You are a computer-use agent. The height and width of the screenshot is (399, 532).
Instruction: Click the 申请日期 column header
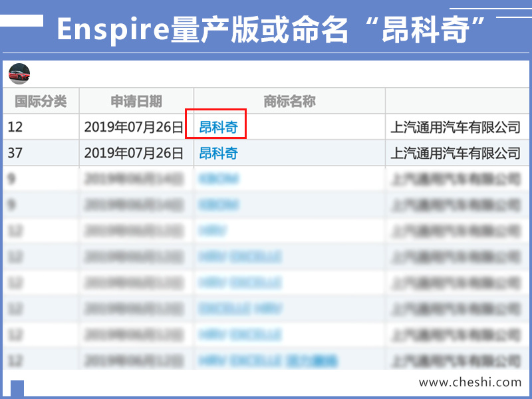click(x=136, y=101)
